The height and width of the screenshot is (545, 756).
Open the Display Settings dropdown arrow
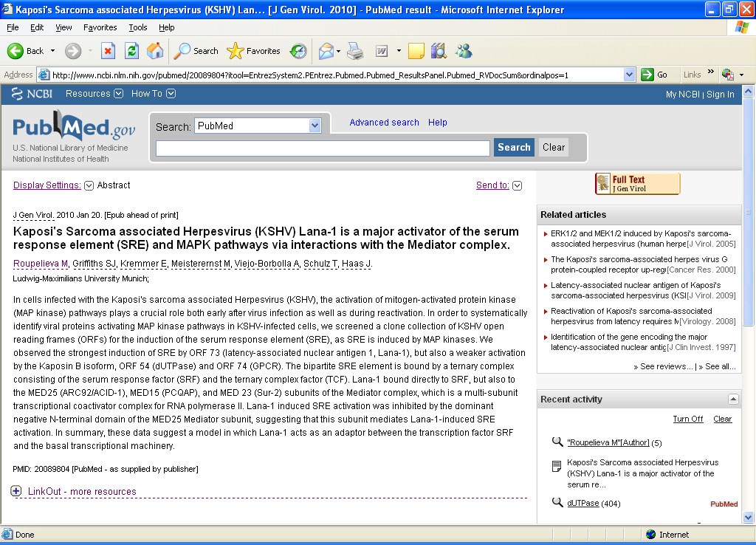[89, 185]
